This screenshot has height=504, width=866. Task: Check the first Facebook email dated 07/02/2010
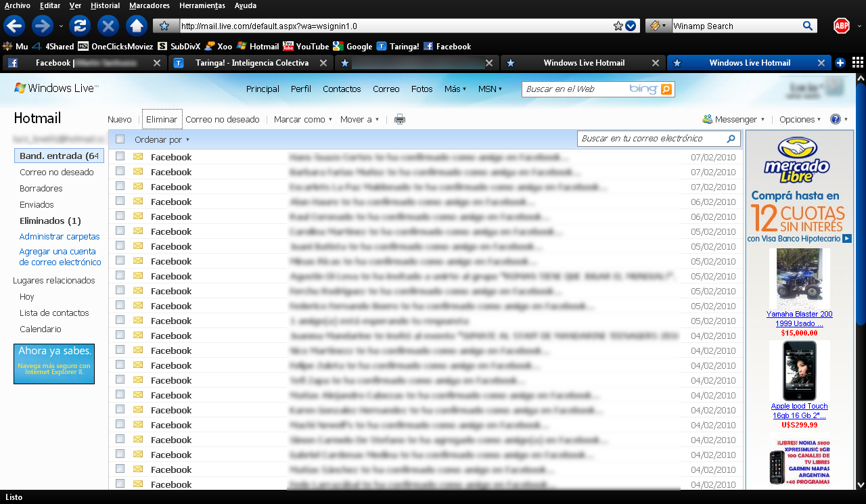[120, 156]
